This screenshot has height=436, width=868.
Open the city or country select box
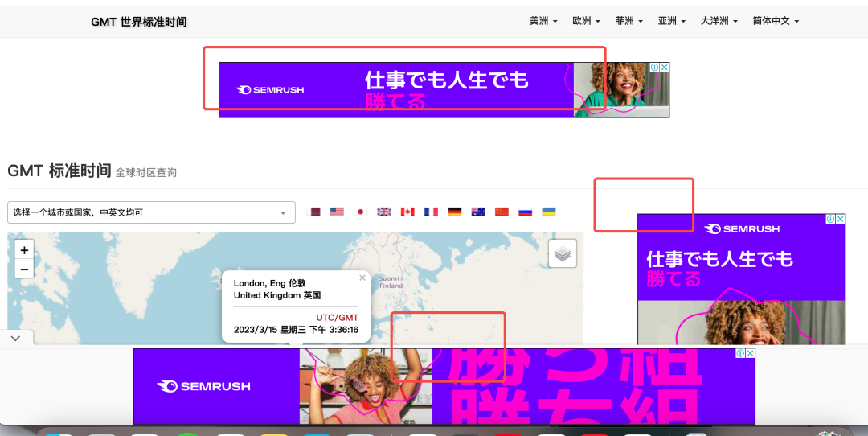[151, 212]
